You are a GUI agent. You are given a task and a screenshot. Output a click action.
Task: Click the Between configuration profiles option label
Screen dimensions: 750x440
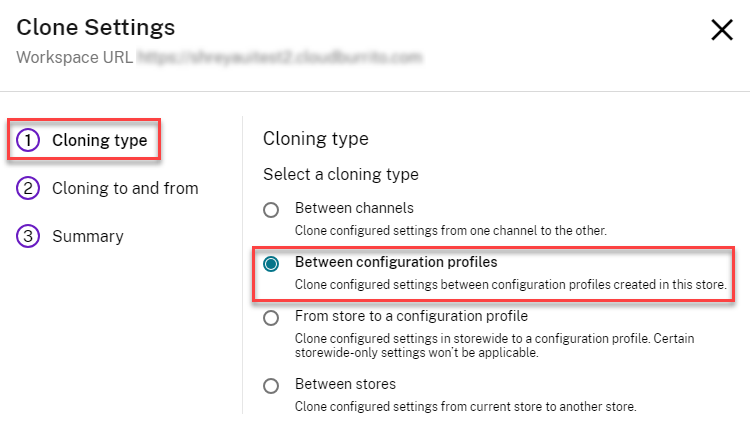point(396,263)
